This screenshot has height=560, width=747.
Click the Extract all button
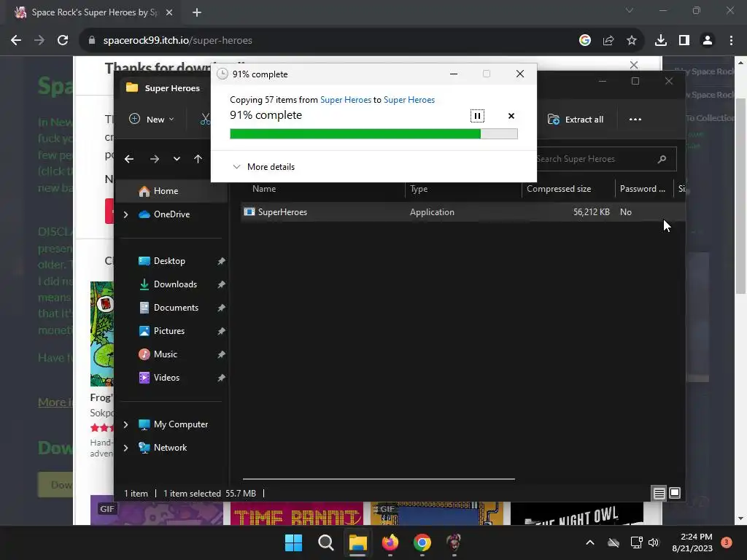pyautogui.click(x=576, y=119)
